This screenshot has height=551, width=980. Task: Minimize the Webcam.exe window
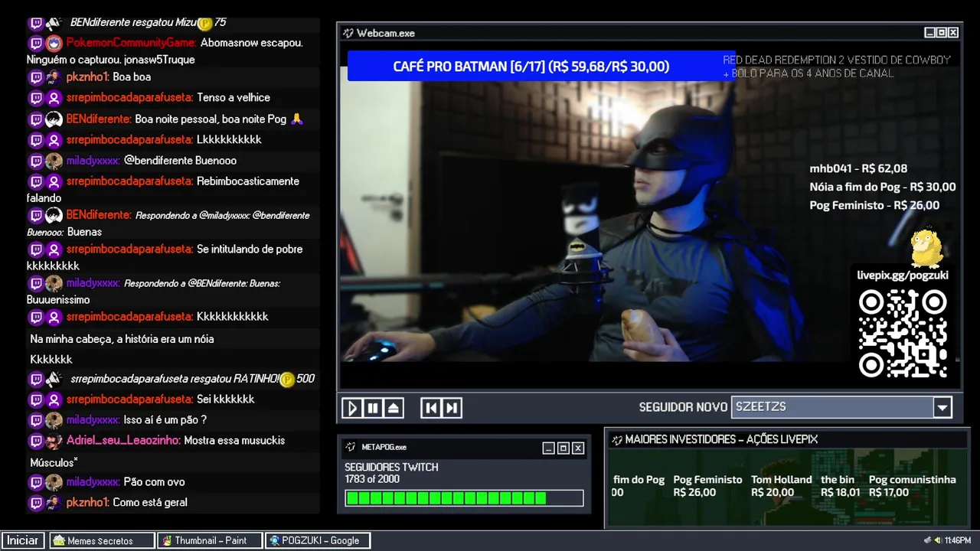(x=930, y=33)
